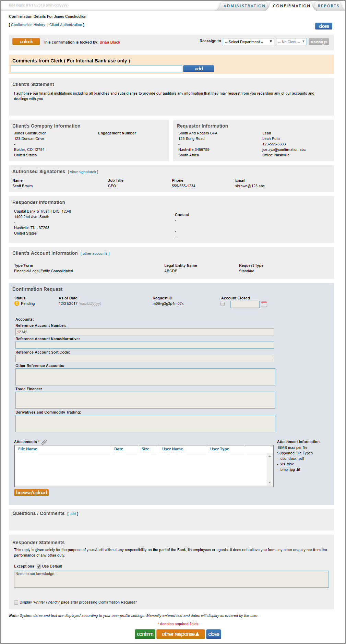Click the As of Date value 12/31/2017

[68, 304]
